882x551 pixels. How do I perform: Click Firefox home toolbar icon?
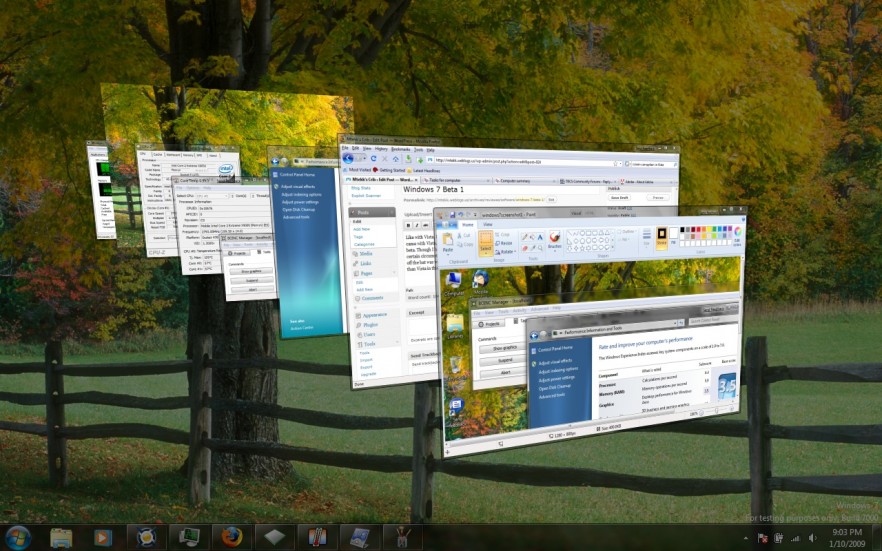coord(395,159)
